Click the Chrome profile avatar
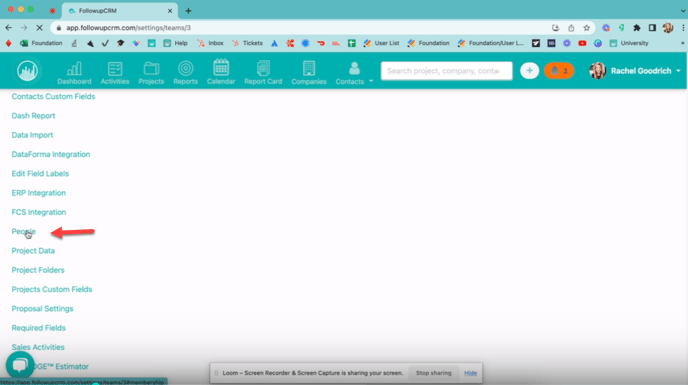The width and height of the screenshot is (688, 385). coord(668,28)
